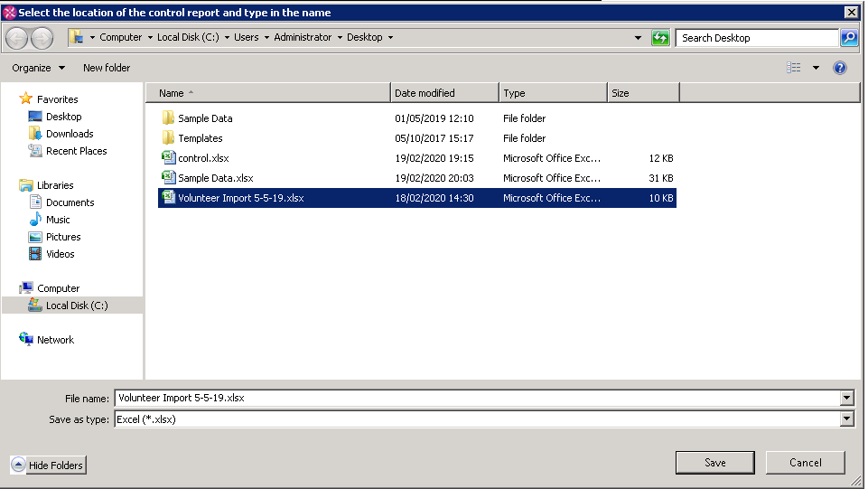Image resolution: width=868 pixels, height=489 pixels.
Task: Click the Volunteer Import Excel file icon
Action: pyautogui.click(x=168, y=198)
